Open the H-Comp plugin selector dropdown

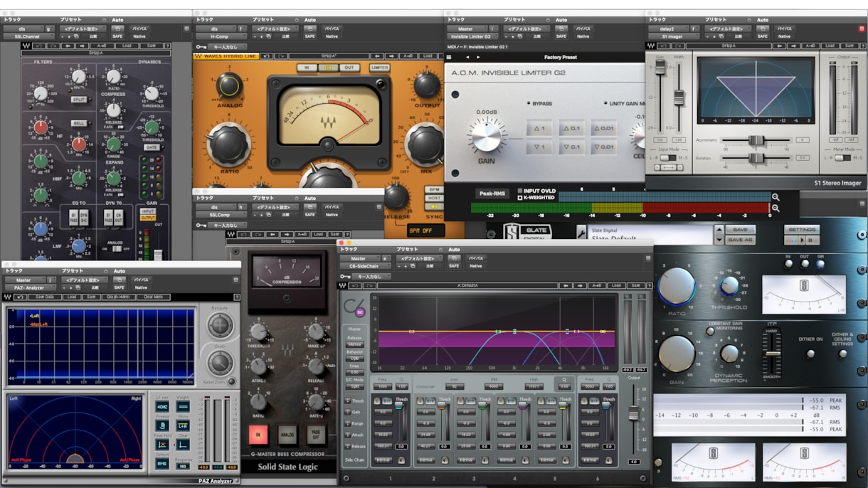click(221, 36)
